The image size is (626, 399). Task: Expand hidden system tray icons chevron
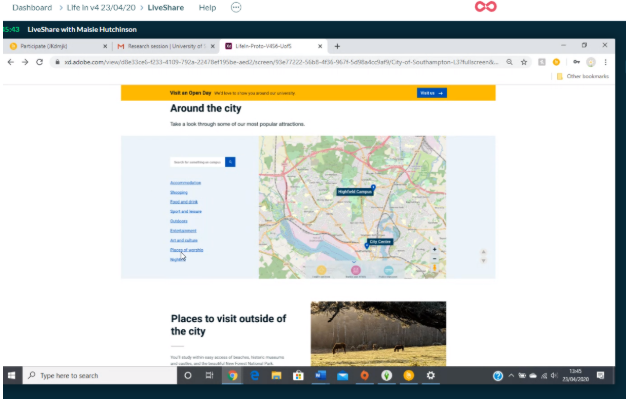[x=511, y=375]
